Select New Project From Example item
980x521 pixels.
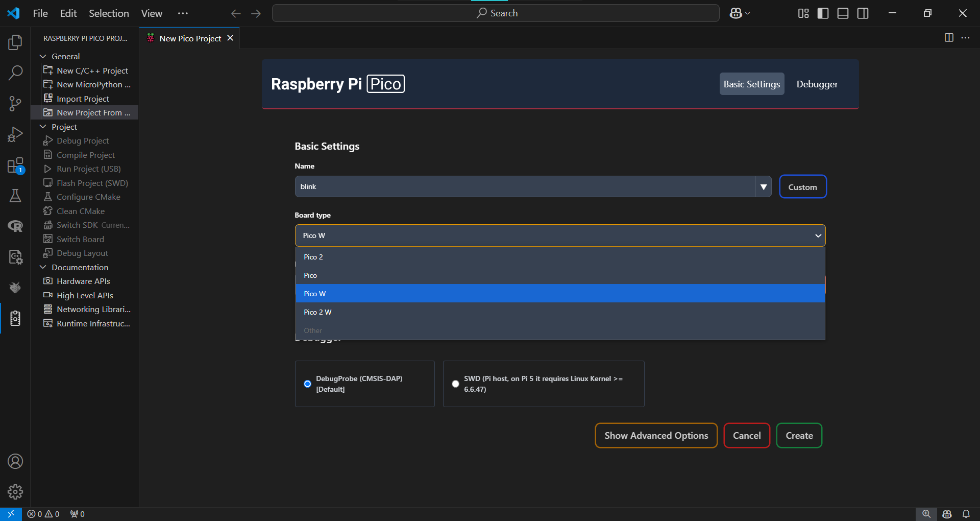coord(85,112)
